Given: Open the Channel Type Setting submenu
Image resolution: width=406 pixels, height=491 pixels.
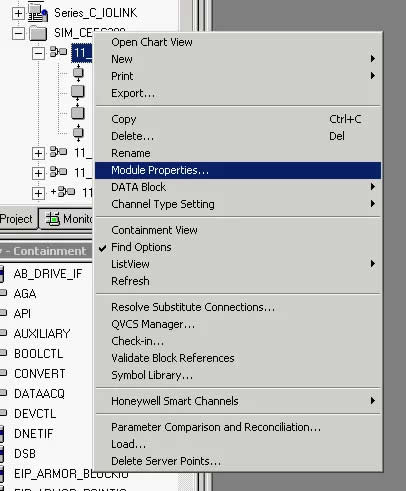Looking at the screenshot, I should (238, 204).
